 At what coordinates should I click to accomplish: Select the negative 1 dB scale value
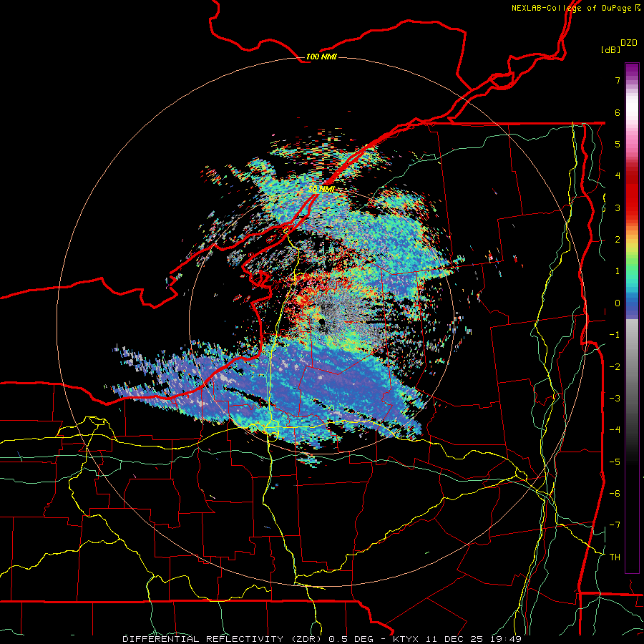coord(615,335)
